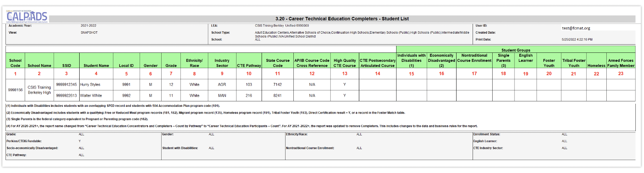Click the 'Created Date:' label
Image resolution: width=644 pixels, height=173 pixels.
click(486, 33)
